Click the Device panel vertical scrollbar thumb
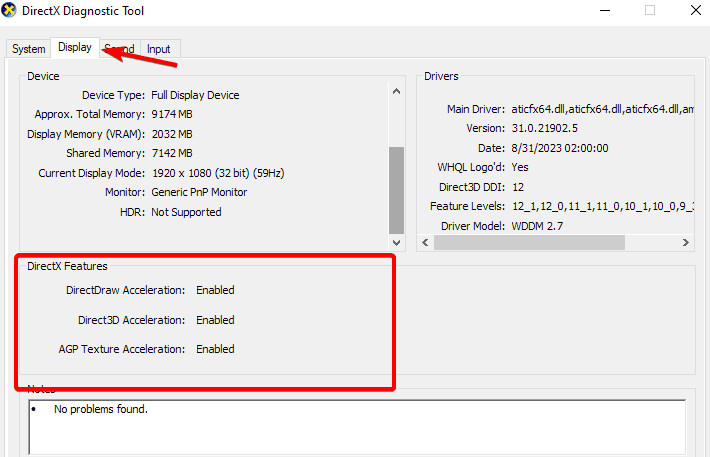The width and height of the screenshot is (710, 457). pyautogui.click(x=396, y=190)
